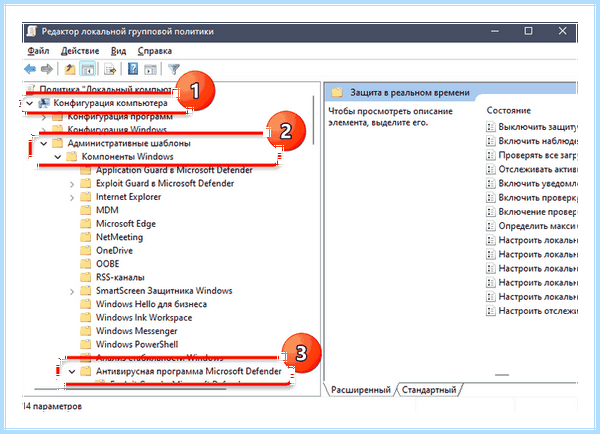Screen dimensions: 600x434
Task: Select 'Windows Messenger' tree item
Action: [x=137, y=331]
